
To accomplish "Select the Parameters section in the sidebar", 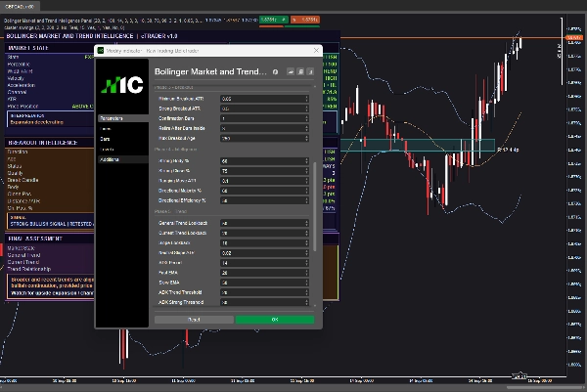I will [x=123, y=118].
